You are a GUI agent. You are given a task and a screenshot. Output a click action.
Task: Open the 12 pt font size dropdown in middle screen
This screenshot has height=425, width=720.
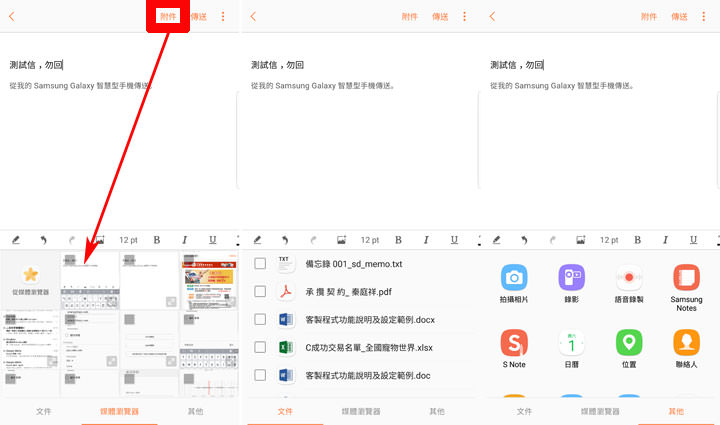click(370, 240)
